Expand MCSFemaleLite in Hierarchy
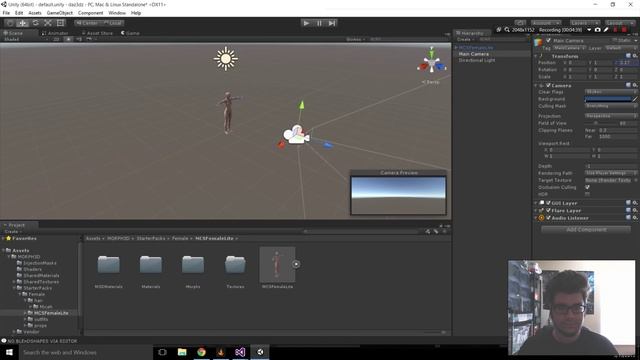Screen dimensions: 640x360 pos(456,48)
